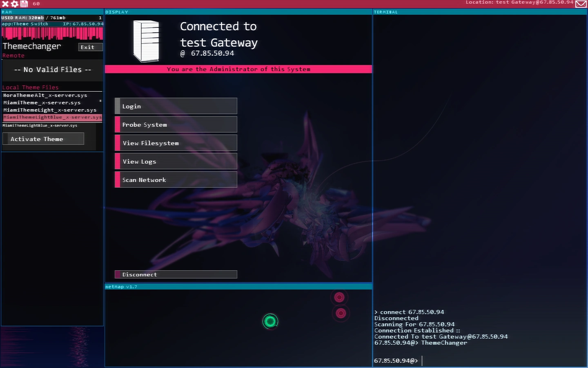588x368 pixels.
Task: Click the 'connect 67.85.50.94' terminal line
Action: tap(409, 312)
